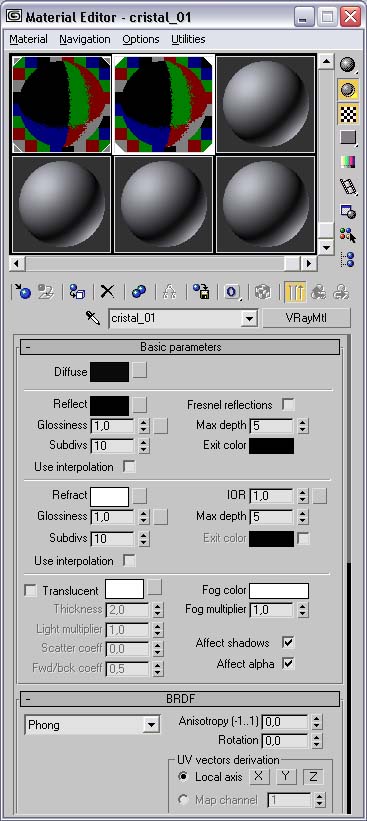Collapse the Basic parameters rollout
Viewport: 367px width, 821px height.
(x=180, y=347)
